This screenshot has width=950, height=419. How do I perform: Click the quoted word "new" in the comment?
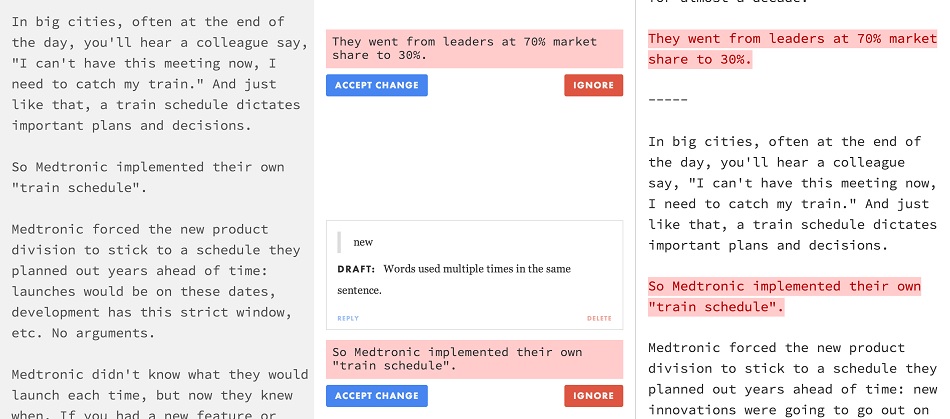coord(363,242)
